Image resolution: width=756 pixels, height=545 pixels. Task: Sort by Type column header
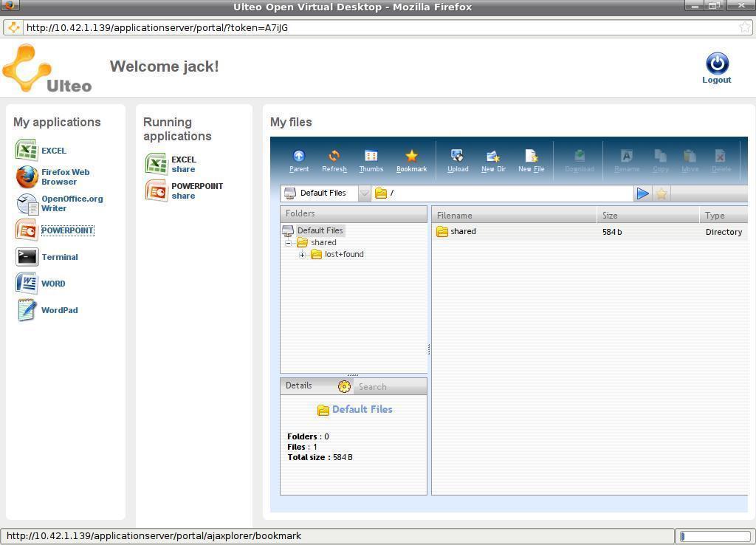point(724,215)
